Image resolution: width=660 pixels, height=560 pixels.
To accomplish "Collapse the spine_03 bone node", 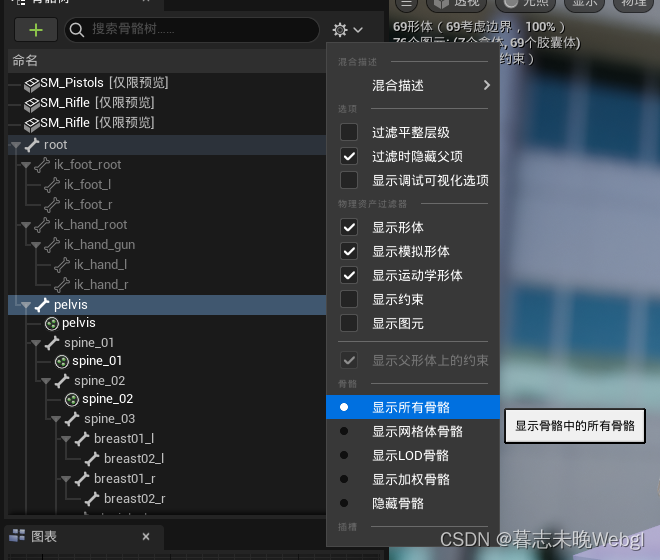I will coord(56,419).
